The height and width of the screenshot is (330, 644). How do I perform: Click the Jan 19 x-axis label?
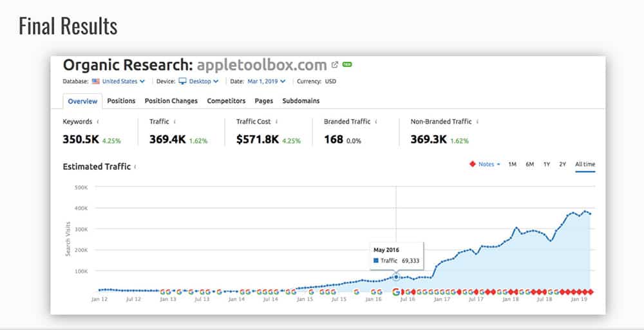point(579,299)
